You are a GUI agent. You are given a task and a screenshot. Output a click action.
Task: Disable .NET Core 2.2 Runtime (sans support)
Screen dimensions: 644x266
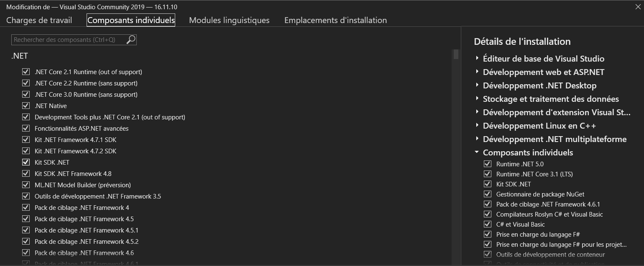coord(26,83)
